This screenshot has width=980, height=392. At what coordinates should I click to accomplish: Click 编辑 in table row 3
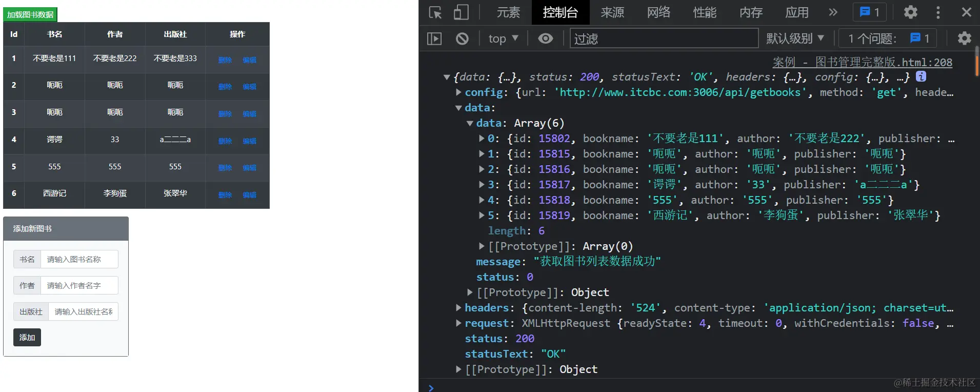pyautogui.click(x=249, y=114)
